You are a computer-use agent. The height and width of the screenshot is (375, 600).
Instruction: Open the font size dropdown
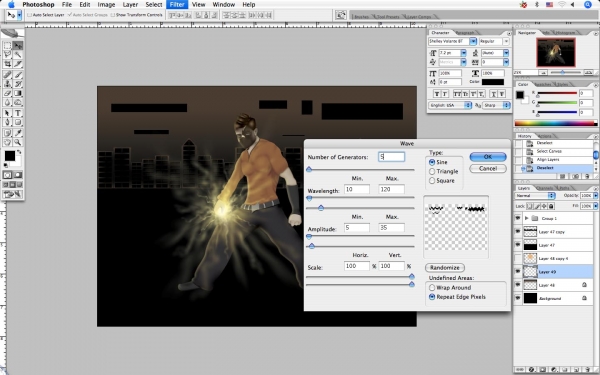pyautogui.click(x=463, y=53)
